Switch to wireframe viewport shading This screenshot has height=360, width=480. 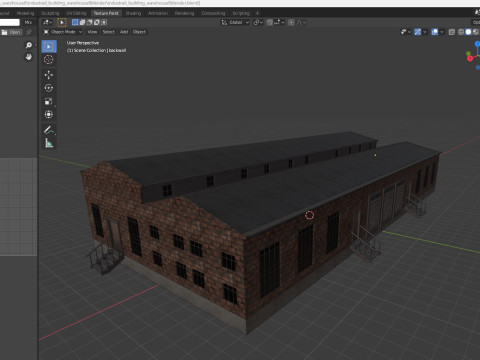point(461,32)
